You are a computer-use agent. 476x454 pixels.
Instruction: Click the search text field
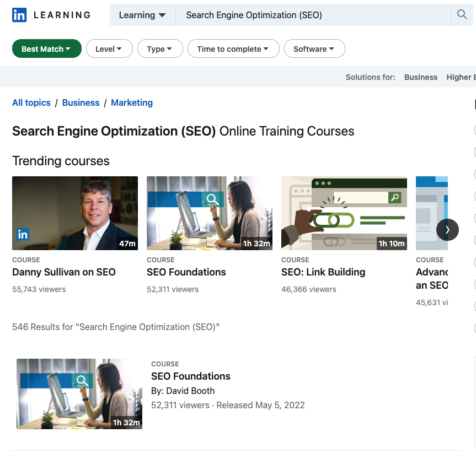[x=313, y=15]
